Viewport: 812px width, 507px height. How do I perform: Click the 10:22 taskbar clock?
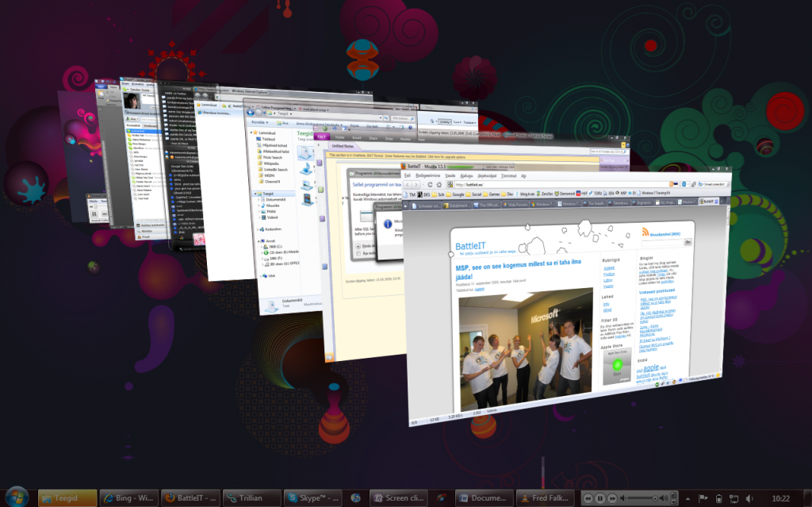pyautogui.click(x=781, y=498)
